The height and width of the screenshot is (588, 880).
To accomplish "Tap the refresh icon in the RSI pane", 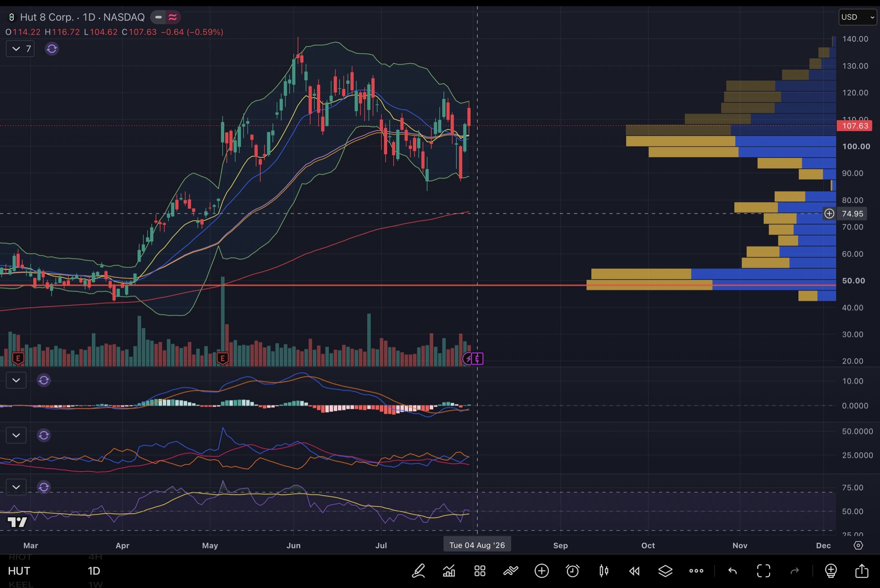I will (44, 487).
